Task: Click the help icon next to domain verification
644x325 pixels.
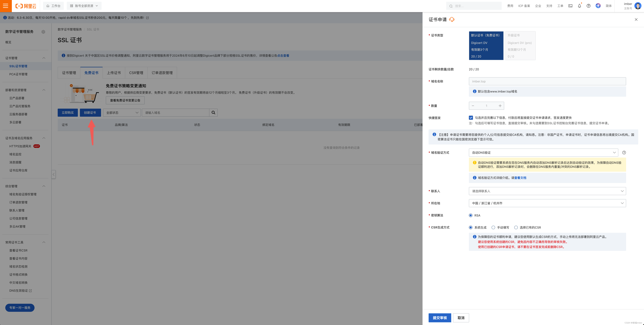Action: point(624,153)
